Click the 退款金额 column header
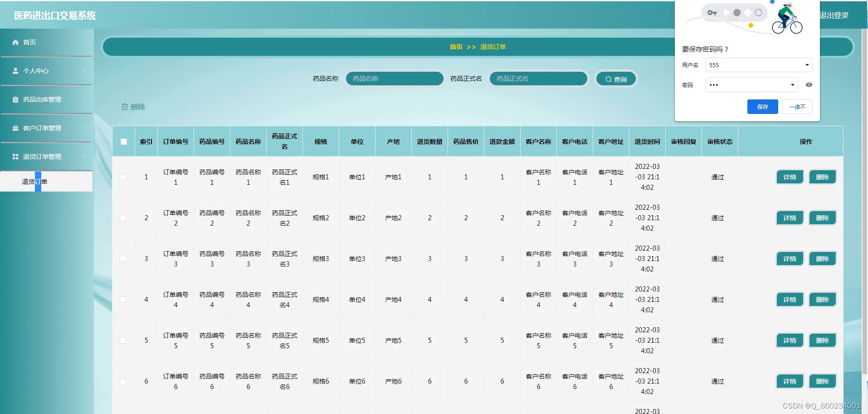Screen dimensions: 868x414 pos(502,142)
